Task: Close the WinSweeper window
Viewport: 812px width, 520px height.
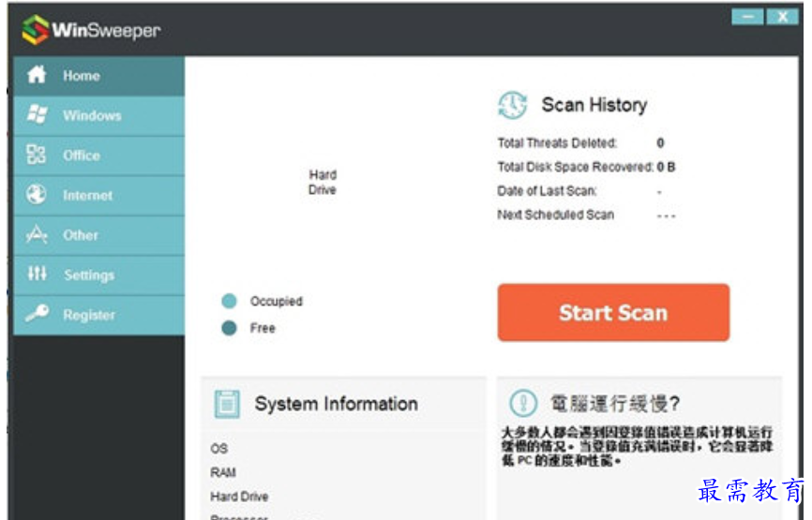Action: (x=782, y=17)
